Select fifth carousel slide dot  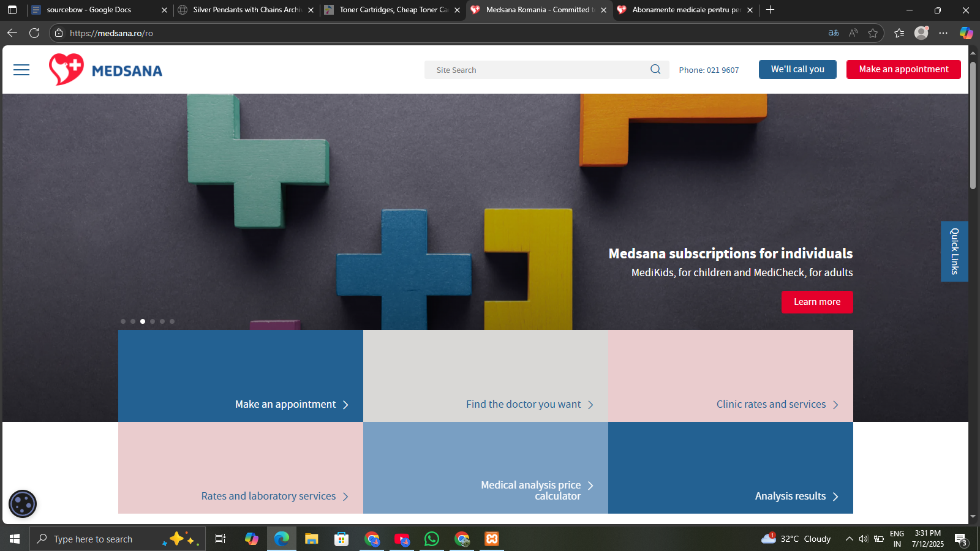[x=162, y=321]
